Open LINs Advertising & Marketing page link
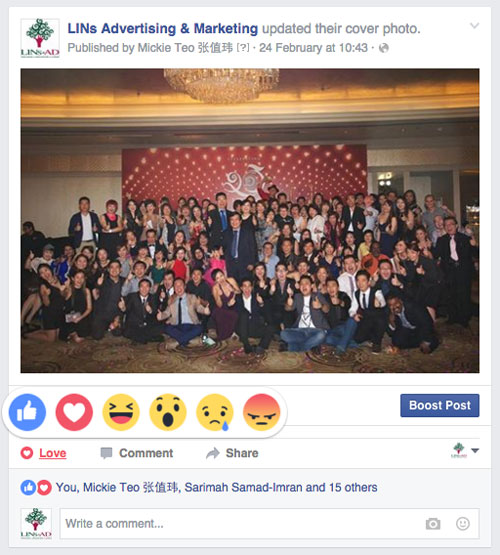 (163, 29)
